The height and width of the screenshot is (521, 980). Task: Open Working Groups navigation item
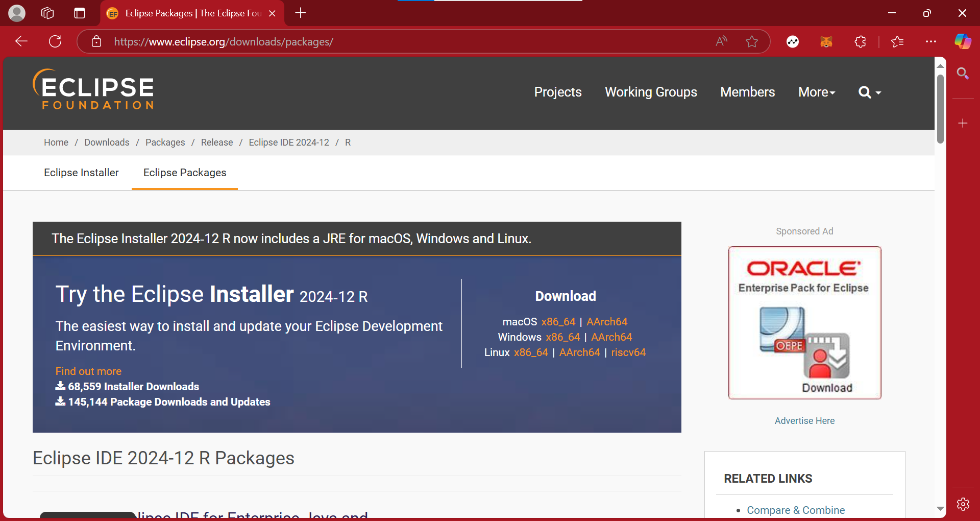click(x=651, y=92)
